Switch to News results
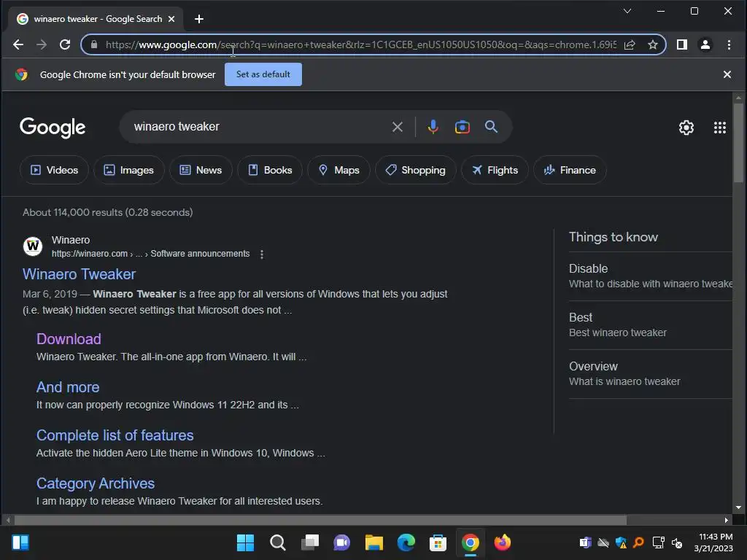This screenshot has width=747, height=560. point(201,170)
